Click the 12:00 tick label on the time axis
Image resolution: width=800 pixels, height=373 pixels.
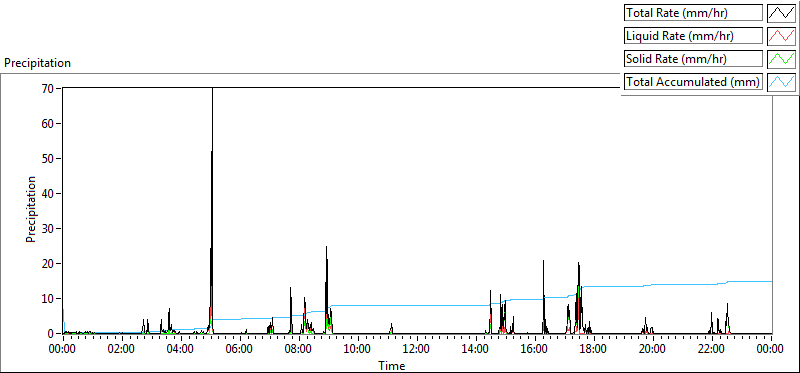click(x=417, y=349)
